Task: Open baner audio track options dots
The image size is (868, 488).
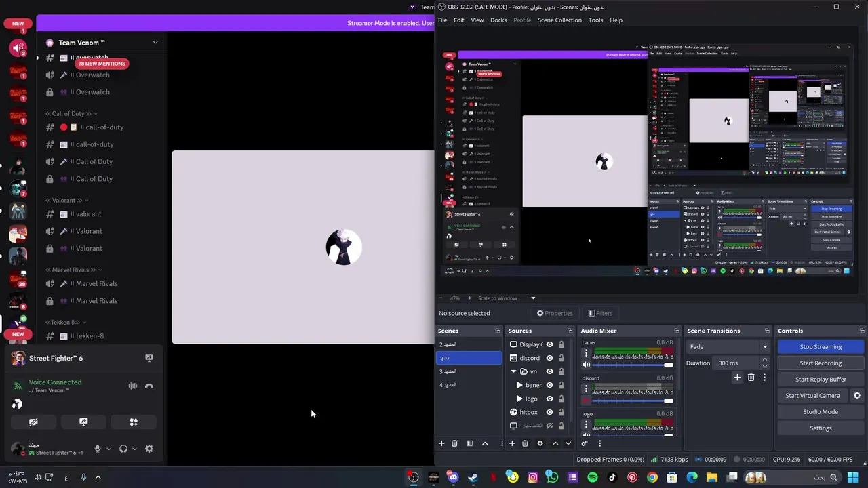Action: 587,353
